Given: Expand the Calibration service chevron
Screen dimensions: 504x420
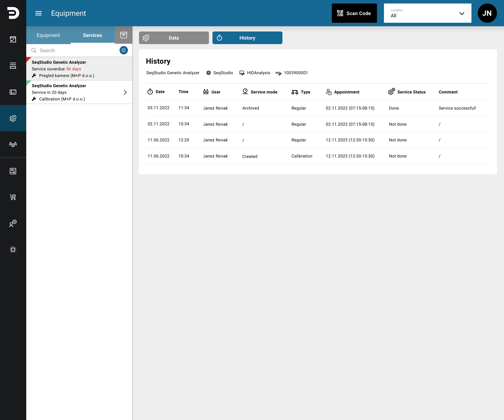Looking at the screenshot, I should point(125,92).
